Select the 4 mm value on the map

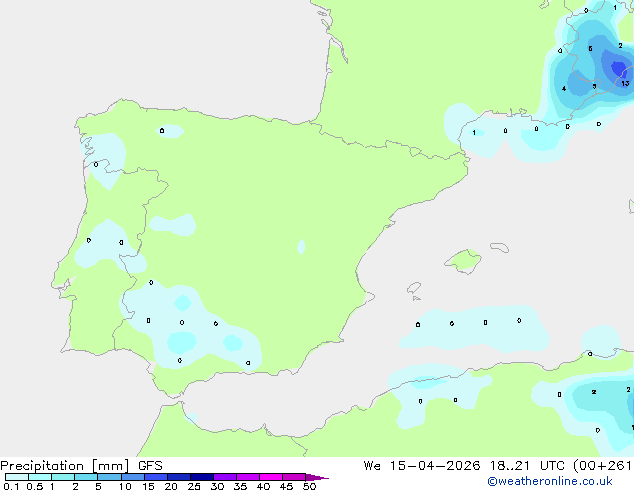(x=564, y=89)
